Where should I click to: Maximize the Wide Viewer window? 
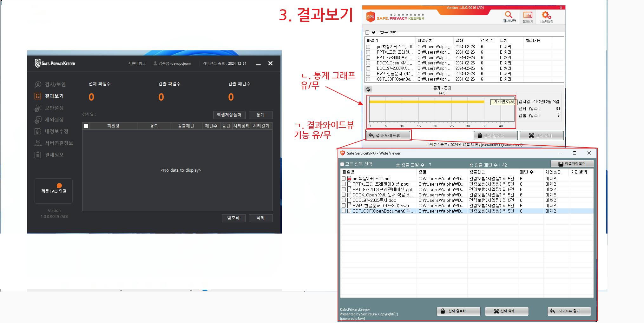[574, 153]
